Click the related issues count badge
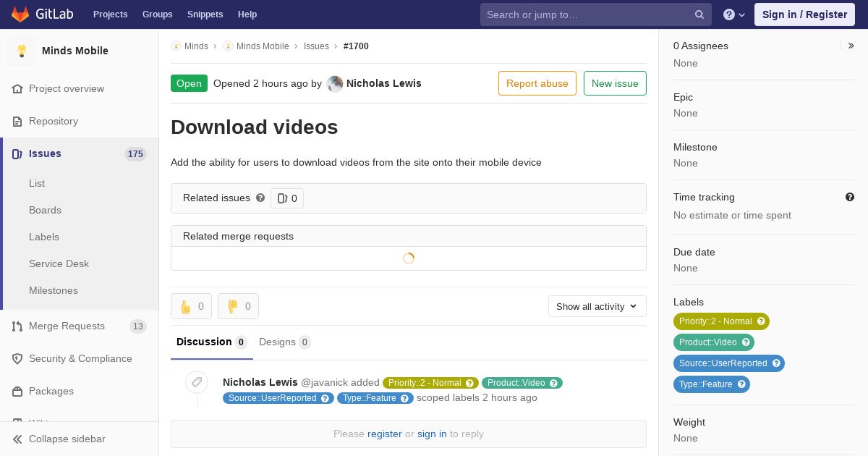Image resolution: width=868 pixels, height=456 pixels. pyautogui.click(x=287, y=198)
